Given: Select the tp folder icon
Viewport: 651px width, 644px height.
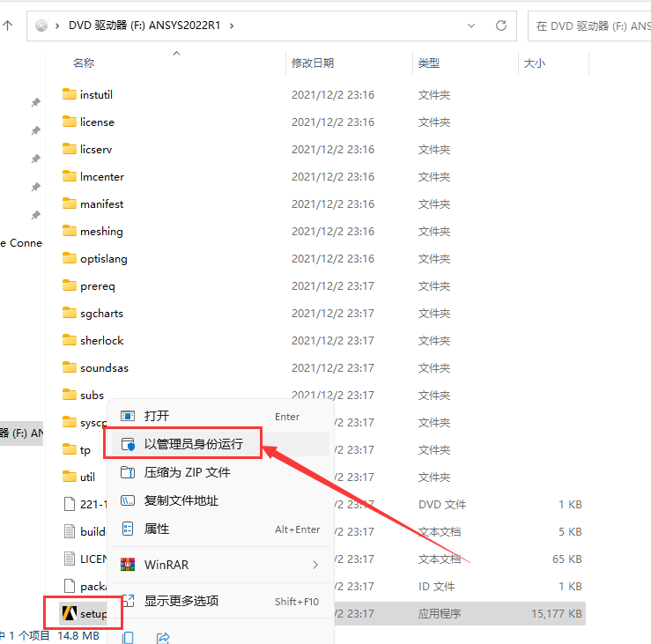Looking at the screenshot, I should coord(70,449).
